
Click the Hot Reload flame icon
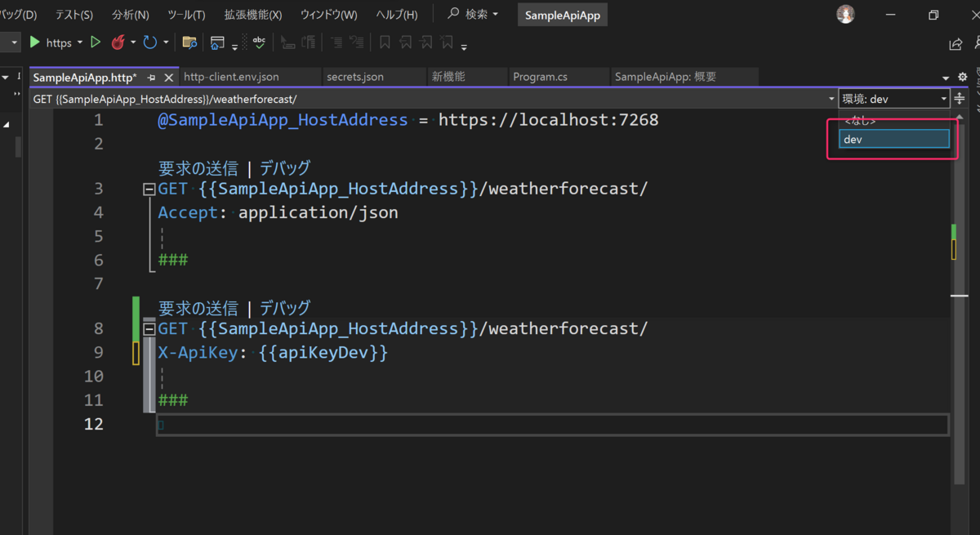pyautogui.click(x=118, y=42)
